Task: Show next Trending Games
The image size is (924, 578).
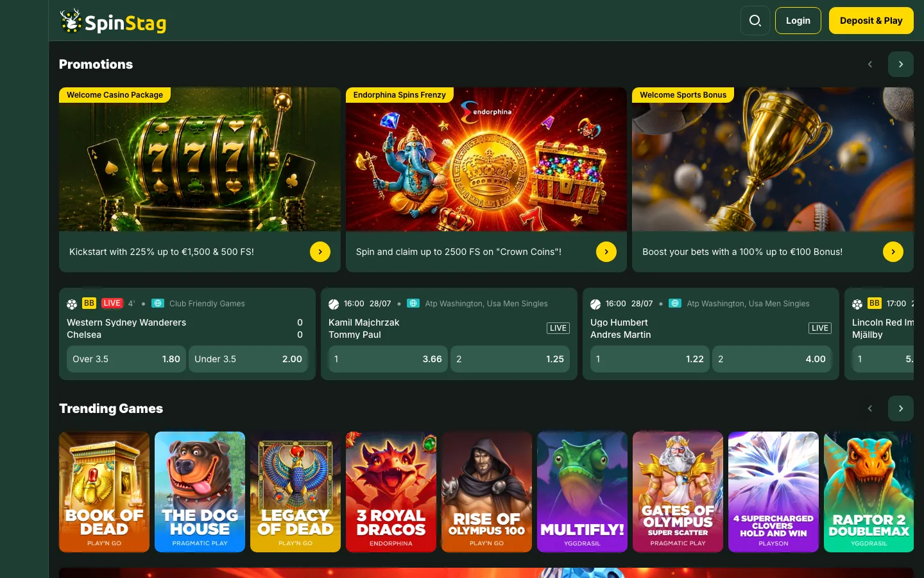Action: point(901,408)
